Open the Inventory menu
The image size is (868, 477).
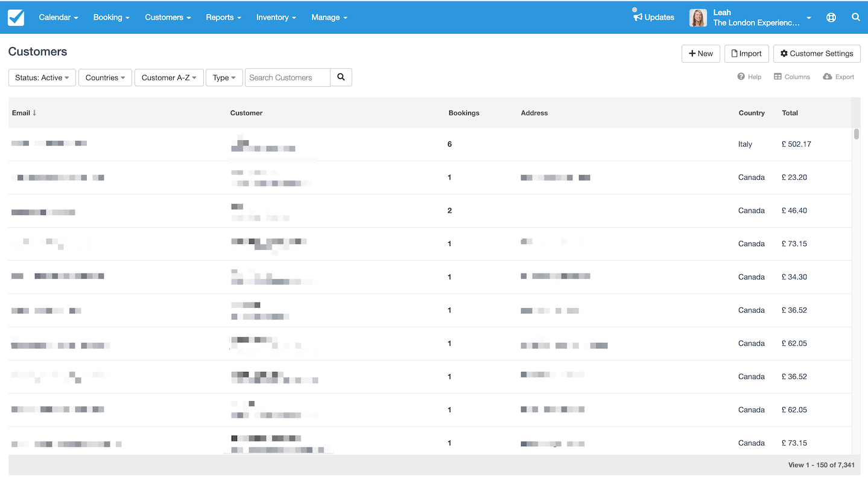click(276, 18)
